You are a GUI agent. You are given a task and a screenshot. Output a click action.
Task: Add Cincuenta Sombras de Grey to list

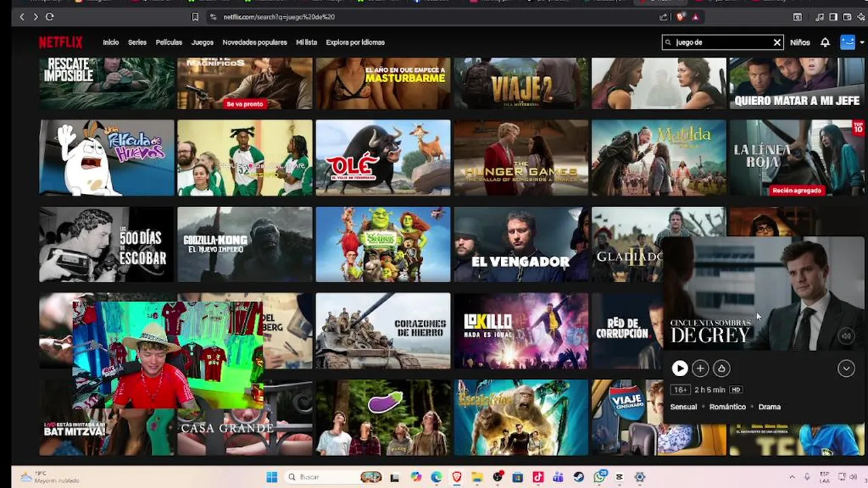(701, 368)
